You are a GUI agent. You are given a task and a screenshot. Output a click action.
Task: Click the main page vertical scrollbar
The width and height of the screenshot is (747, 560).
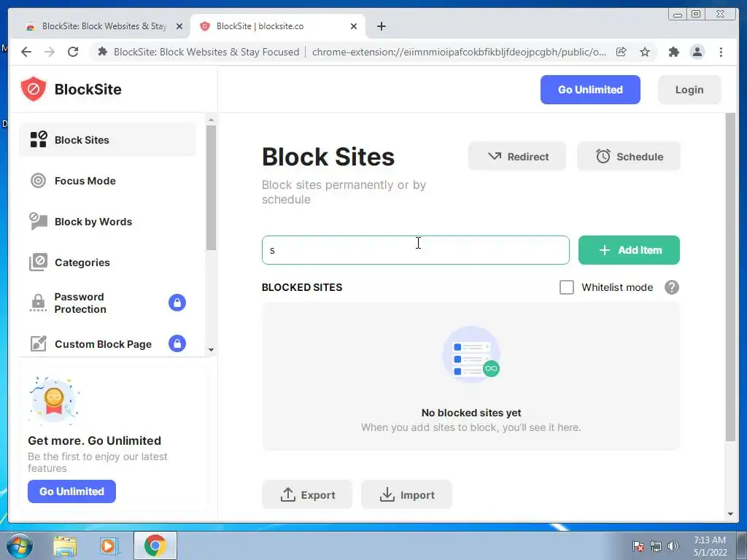coord(730,276)
